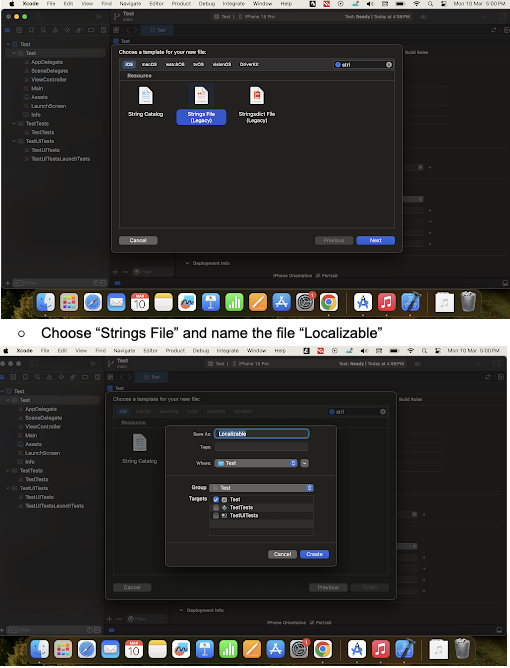Click Save As field containing Localizable
The height and width of the screenshot is (668, 510).
click(x=262, y=434)
